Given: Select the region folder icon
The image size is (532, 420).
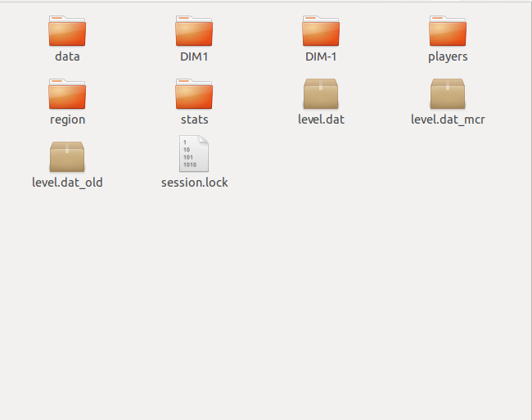Looking at the screenshot, I should [67, 93].
